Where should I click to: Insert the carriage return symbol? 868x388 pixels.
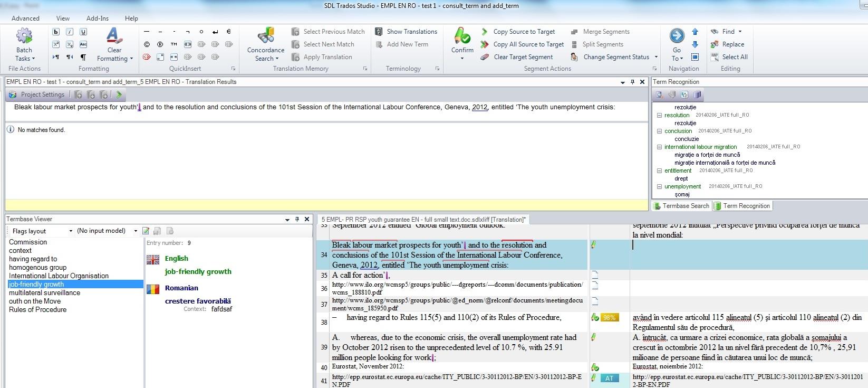coord(215,32)
